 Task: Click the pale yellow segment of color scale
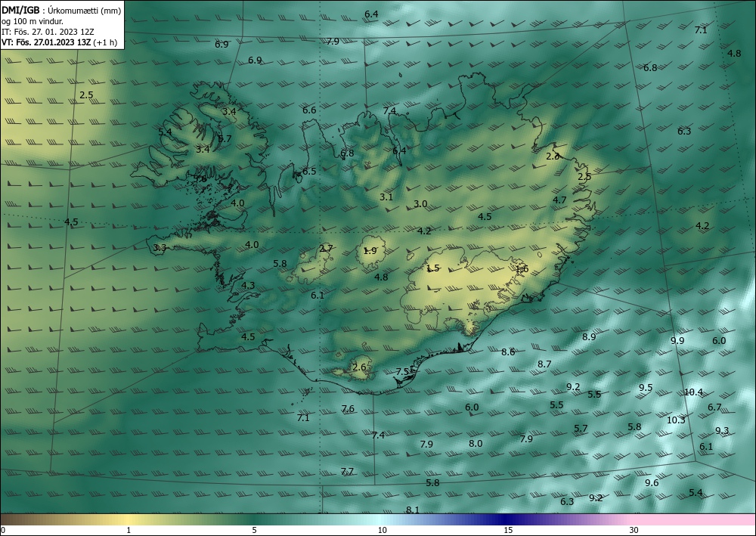pos(129,519)
